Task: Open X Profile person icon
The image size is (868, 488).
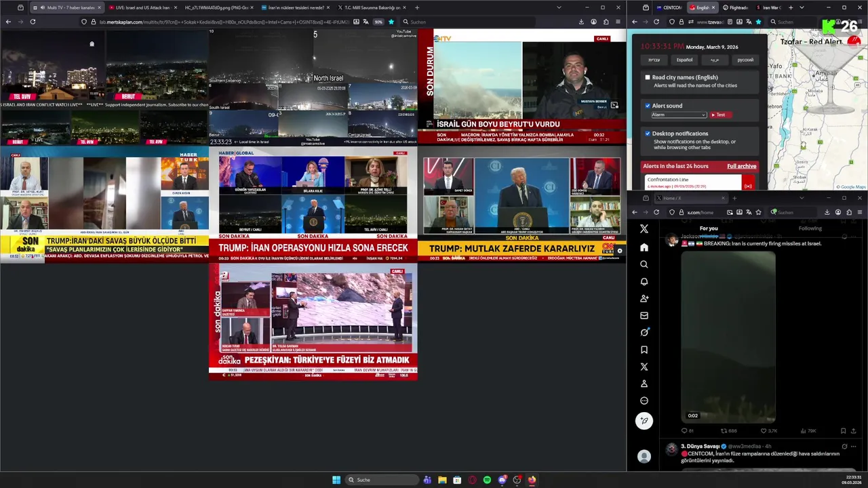Action: (644, 384)
